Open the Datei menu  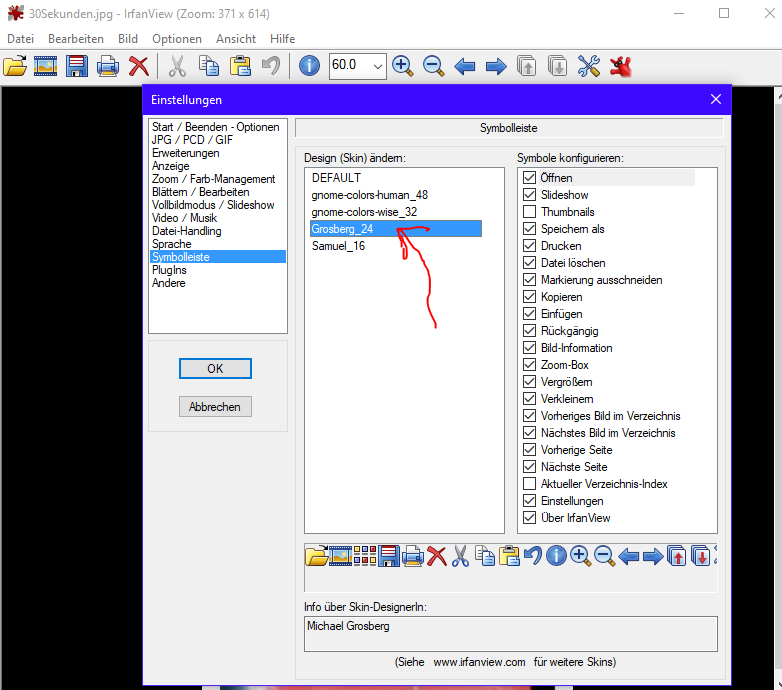20,39
